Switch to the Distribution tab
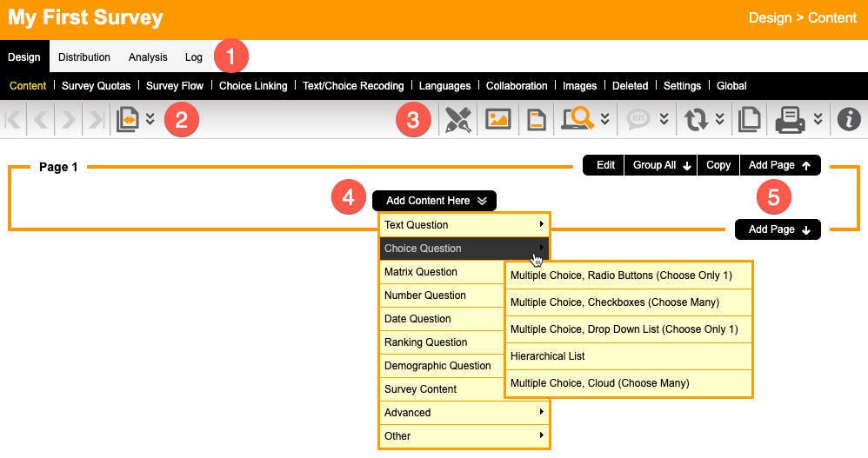The height and width of the screenshot is (458, 868). pyautogui.click(x=84, y=57)
